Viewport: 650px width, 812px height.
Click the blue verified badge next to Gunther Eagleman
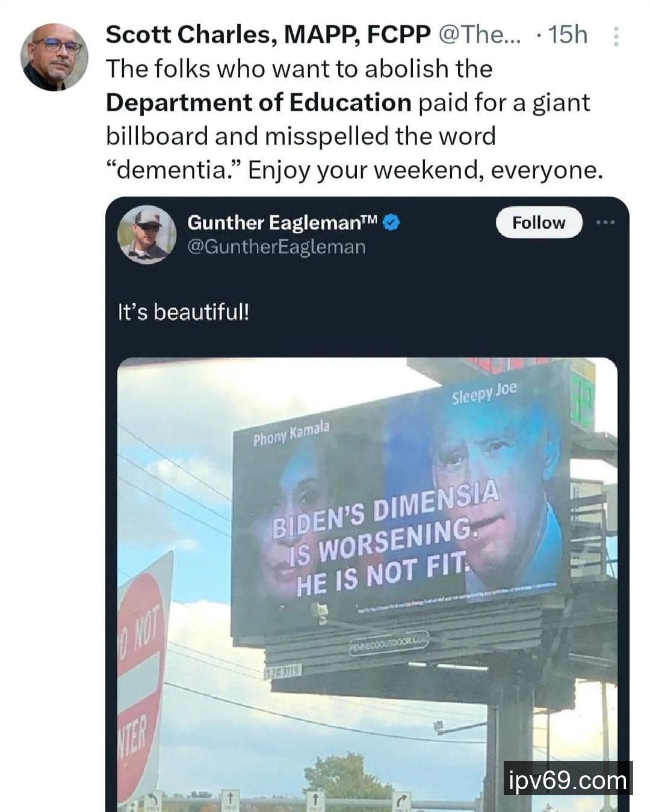[392, 223]
